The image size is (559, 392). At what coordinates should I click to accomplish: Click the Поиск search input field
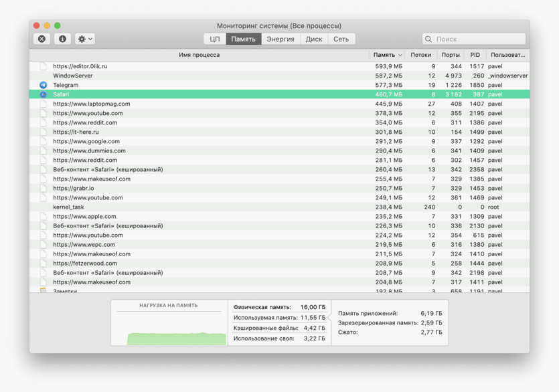pyautogui.click(x=477, y=39)
